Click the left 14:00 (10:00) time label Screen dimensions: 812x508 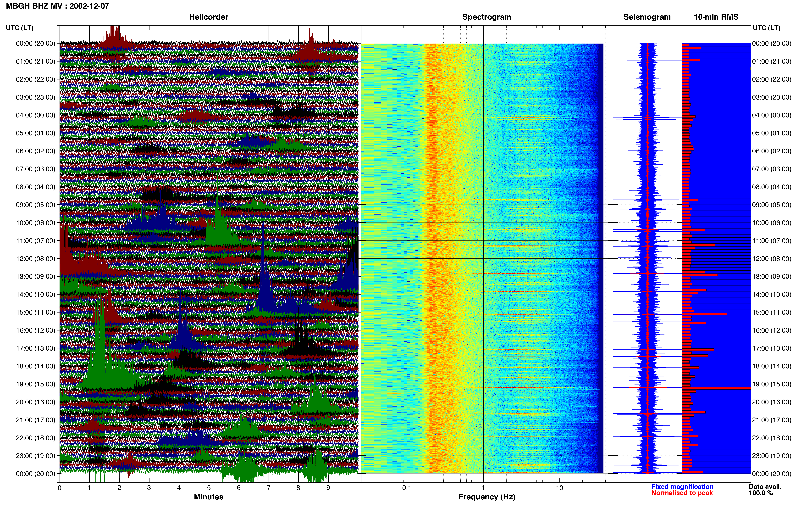35,294
